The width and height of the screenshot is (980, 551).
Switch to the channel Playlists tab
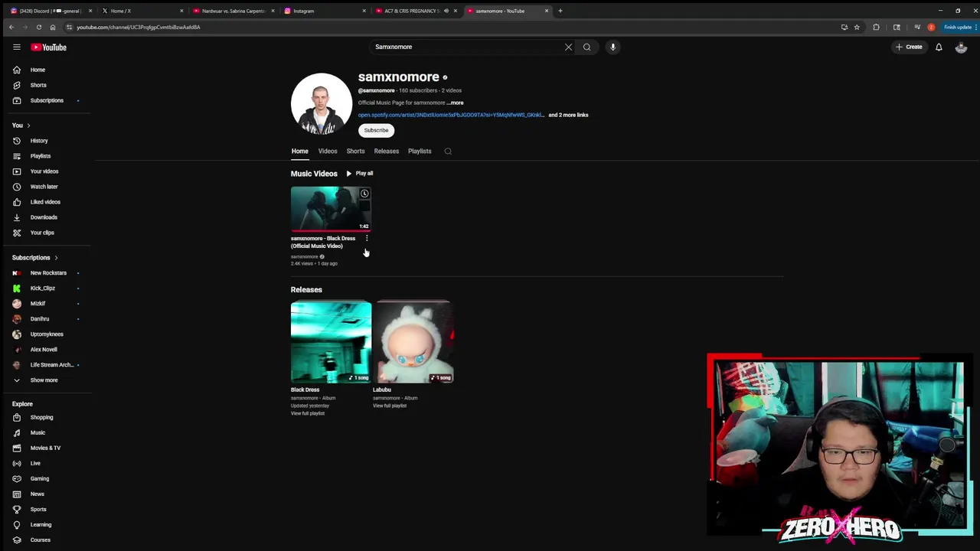(420, 152)
